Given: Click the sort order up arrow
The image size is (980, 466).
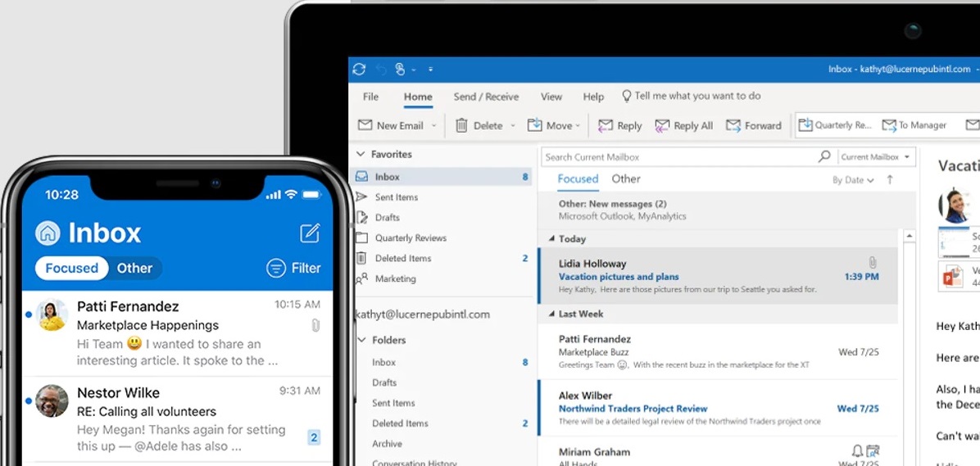Looking at the screenshot, I should 890,180.
